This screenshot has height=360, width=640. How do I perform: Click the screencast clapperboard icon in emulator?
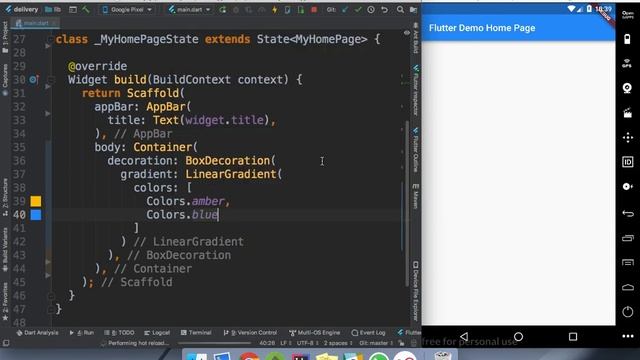click(628, 113)
